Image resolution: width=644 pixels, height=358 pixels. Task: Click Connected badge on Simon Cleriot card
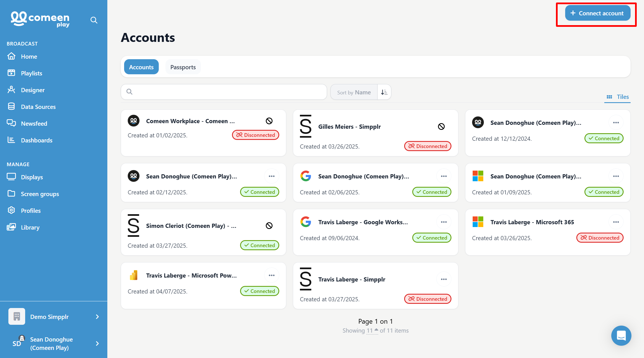(260, 245)
